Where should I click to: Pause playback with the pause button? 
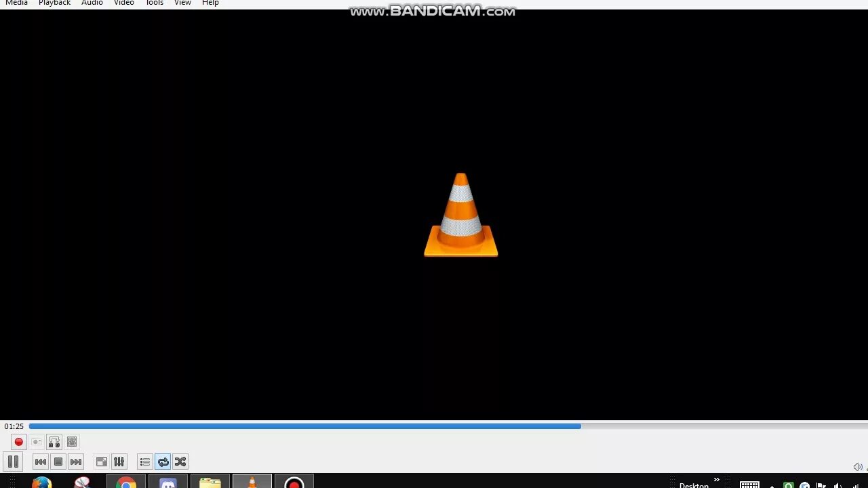coord(13,462)
